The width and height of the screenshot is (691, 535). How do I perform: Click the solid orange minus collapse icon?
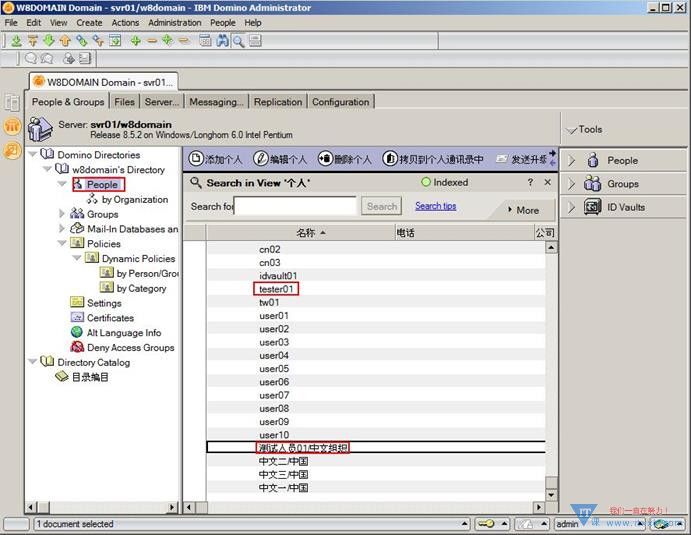(x=152, y=41)
